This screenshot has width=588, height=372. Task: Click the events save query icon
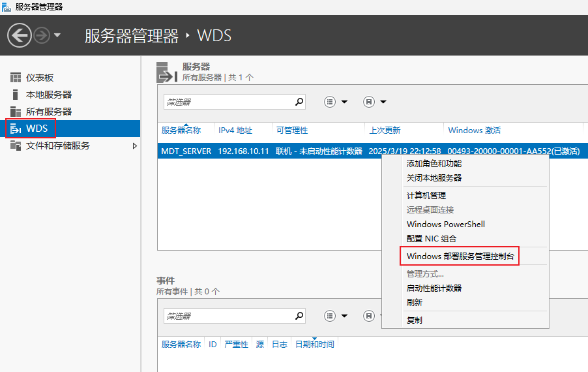pos(368,316)
